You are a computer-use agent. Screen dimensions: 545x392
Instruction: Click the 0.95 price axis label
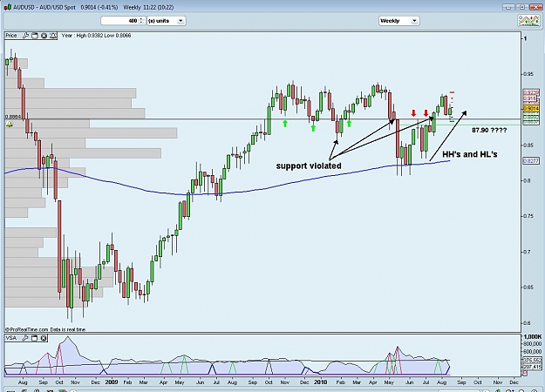pyautogui.click(x=528, y=74)
